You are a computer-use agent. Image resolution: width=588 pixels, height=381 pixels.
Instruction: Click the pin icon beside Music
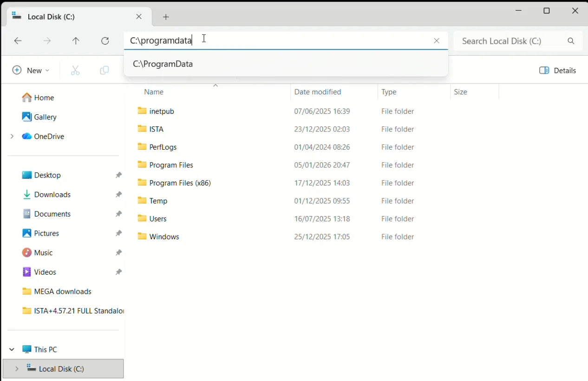coord(119,253)
